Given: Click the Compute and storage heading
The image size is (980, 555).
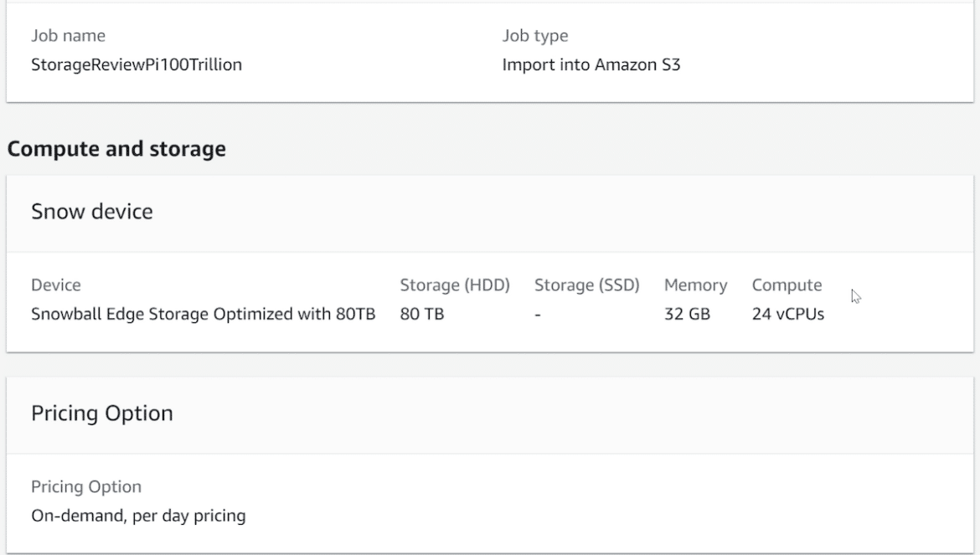Looking at the screenshot, I should click(117, 149).
